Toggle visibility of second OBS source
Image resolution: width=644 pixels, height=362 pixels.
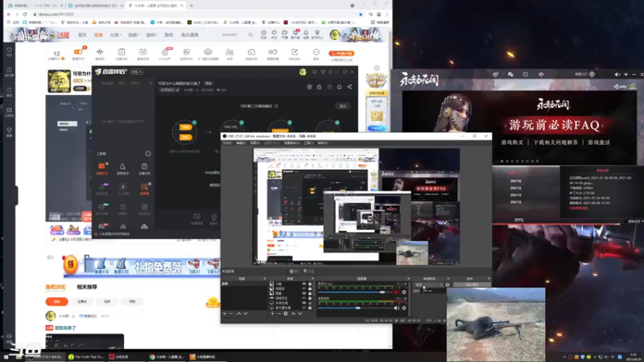pyautogui.click(x=304, y=289)
